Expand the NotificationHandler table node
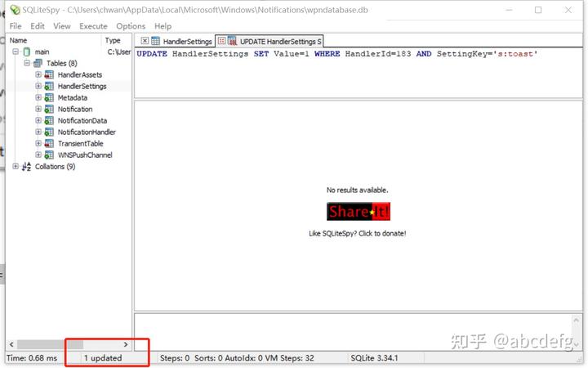Image resolution: width=588 pixels, height=368 pixels. click(x=38, y=132)
